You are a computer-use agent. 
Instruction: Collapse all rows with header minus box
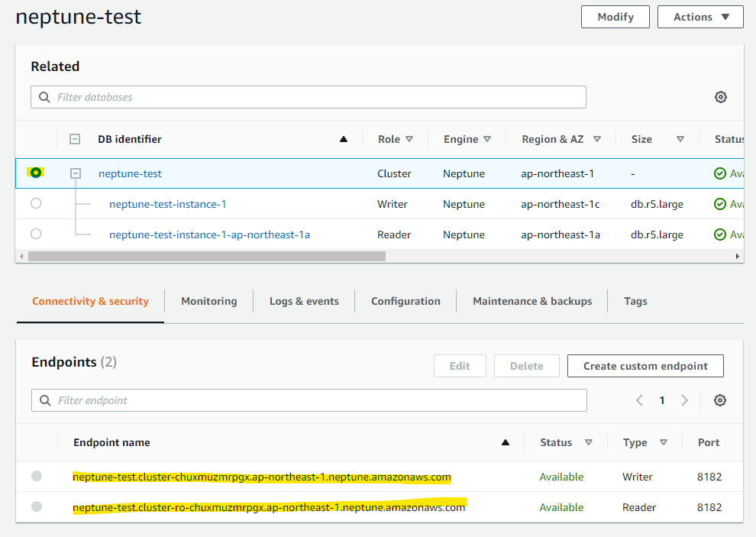point(75,139)
